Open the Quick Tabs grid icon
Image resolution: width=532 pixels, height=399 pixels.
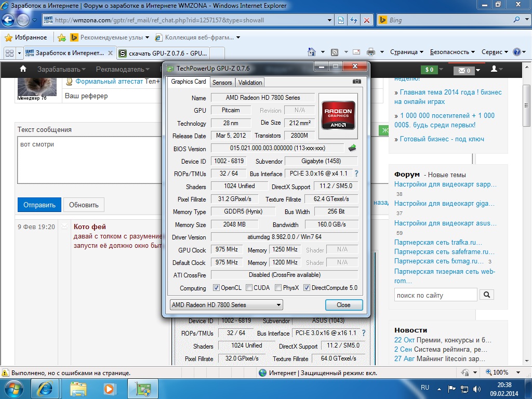tap(9, 53)
